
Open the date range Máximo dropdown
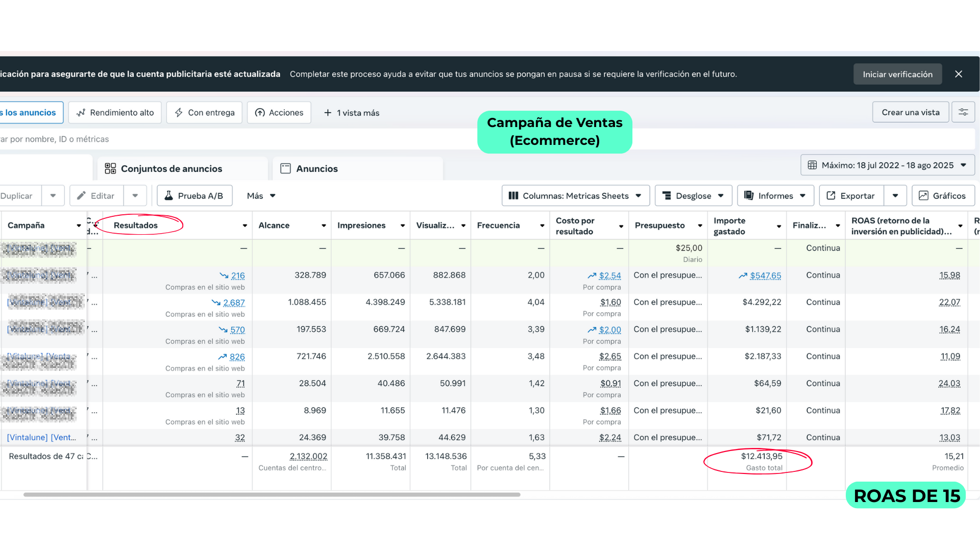(x=887, y=165)
